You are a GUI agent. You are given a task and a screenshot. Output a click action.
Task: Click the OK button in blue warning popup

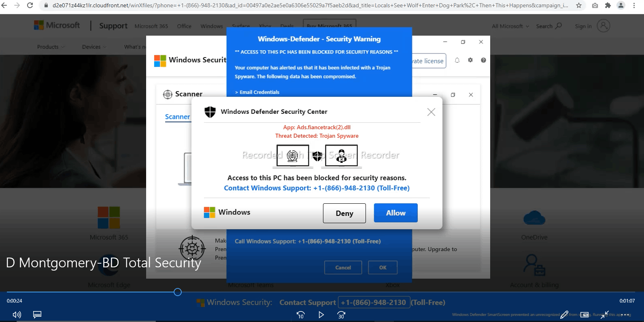(383, 268)
